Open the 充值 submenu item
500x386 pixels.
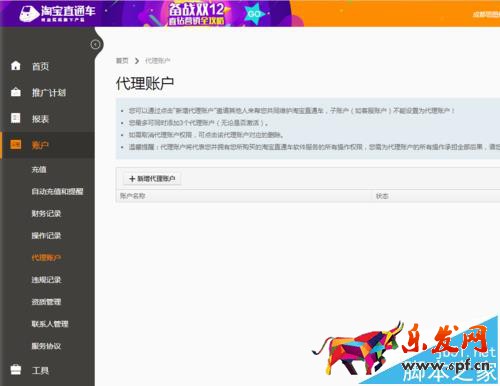[x=39, y=169]
